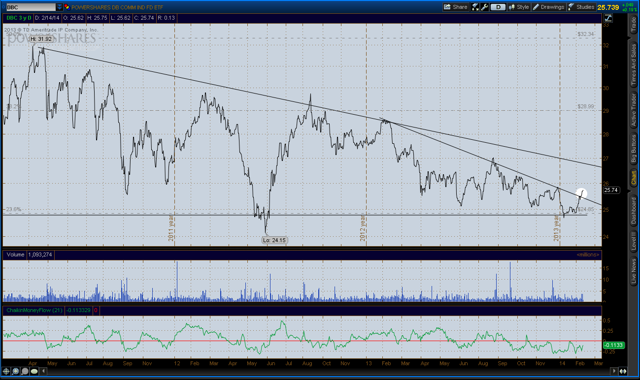640x380 pixels.
Task: Toggle the chart mode icon under Studies
Action: [609, 18]
